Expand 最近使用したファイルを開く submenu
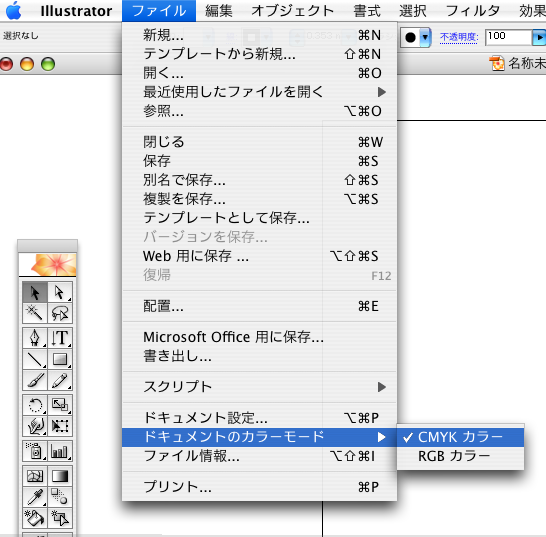This screenshot has width=546, height=537. coord(259,92)
